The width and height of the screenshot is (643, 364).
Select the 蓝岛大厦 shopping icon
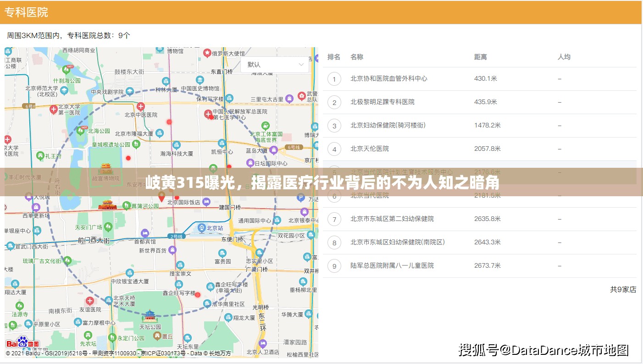tap(274, 150)
